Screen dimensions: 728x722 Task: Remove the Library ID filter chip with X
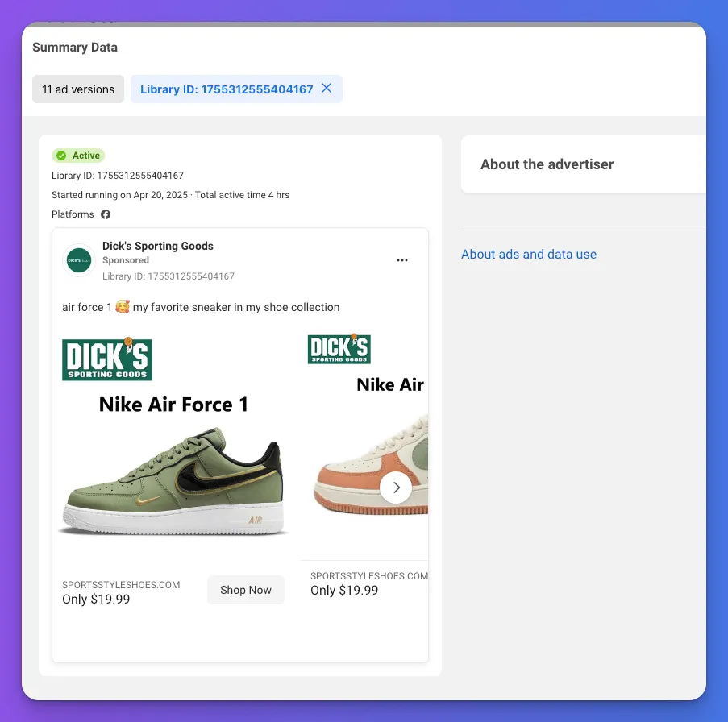click(x=327, y=88)
